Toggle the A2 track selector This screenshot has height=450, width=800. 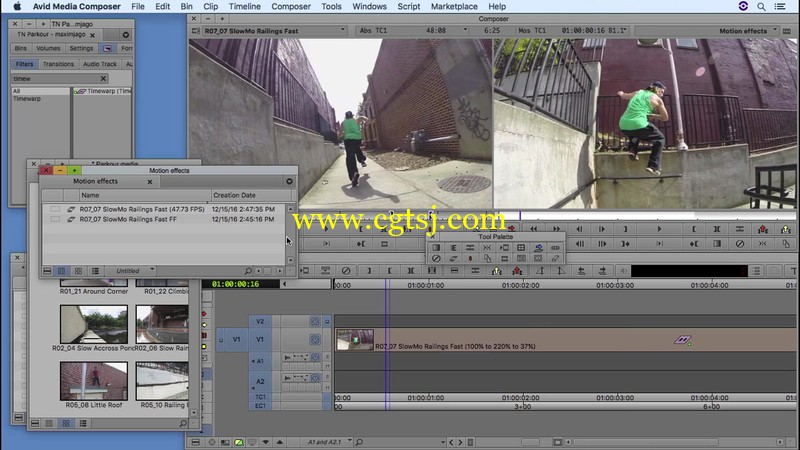[260, 382]
